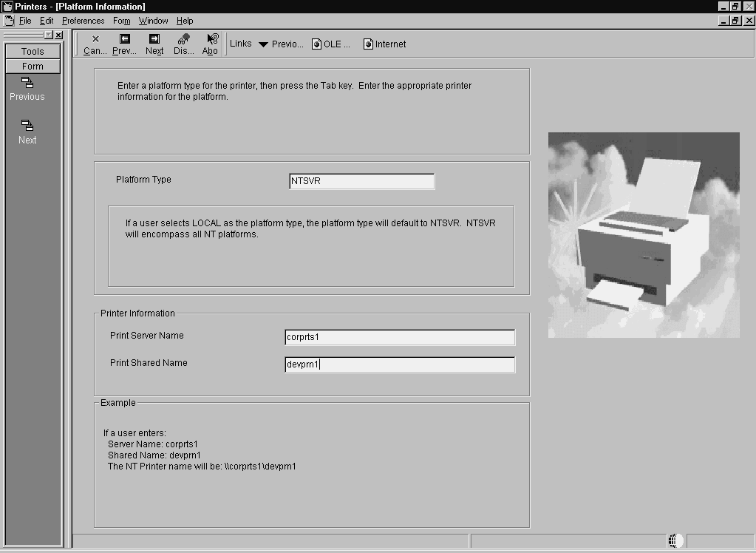756x553 pixels.
Task: Open the Form menu
Action: pos(121,21)
